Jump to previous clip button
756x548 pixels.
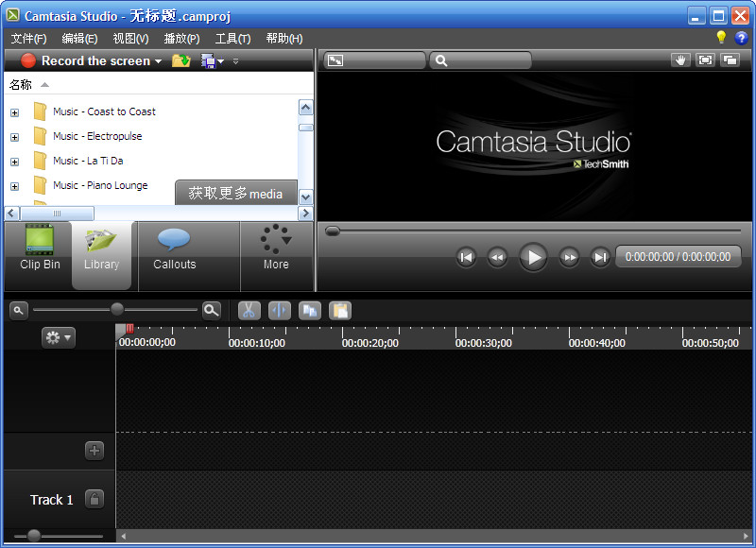466,257
